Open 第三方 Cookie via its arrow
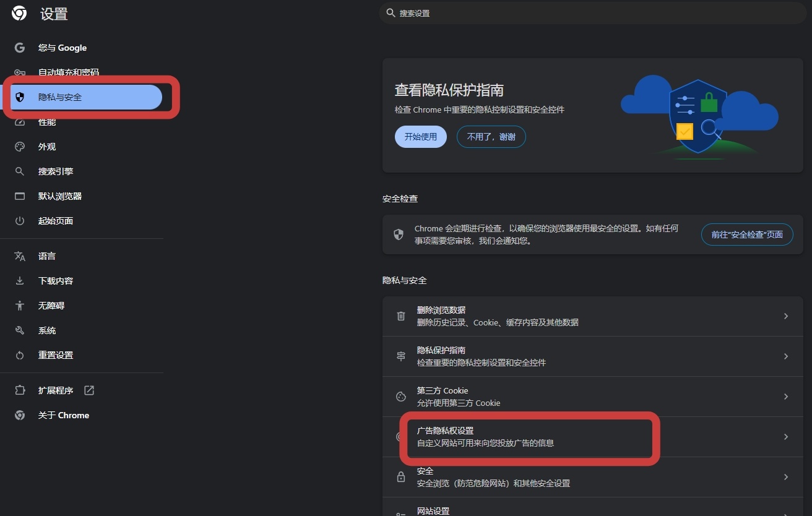 pyautogui.click(x=786, y=397)
